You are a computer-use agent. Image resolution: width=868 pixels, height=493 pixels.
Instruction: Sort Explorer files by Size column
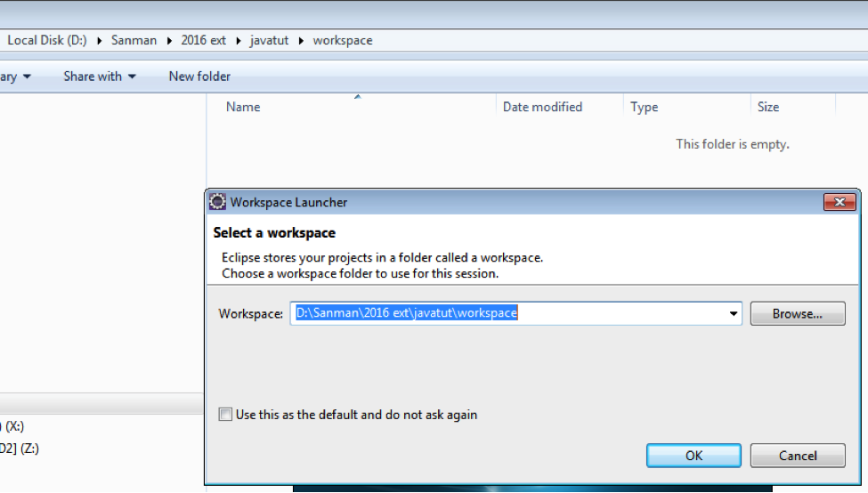pos(767,107)
